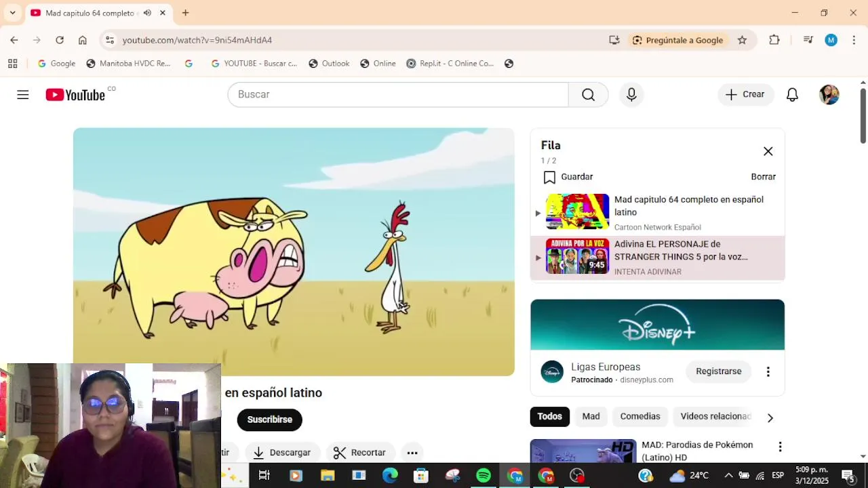Click the search magnifier button
Viewport: 868px width, 488px height.
tap(588, 95)
